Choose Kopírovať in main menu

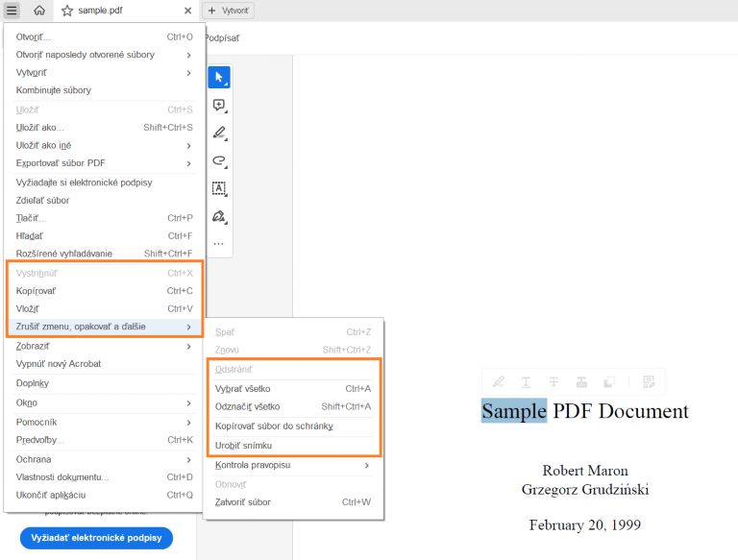coord(104,291)
